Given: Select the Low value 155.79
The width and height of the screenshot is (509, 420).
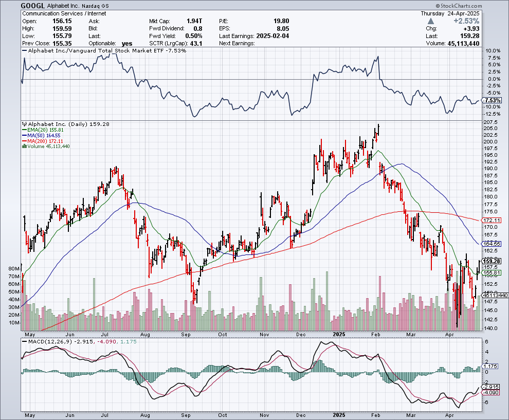Looking at the screenshot, I should pyautogui.click(x=62, y=36).
